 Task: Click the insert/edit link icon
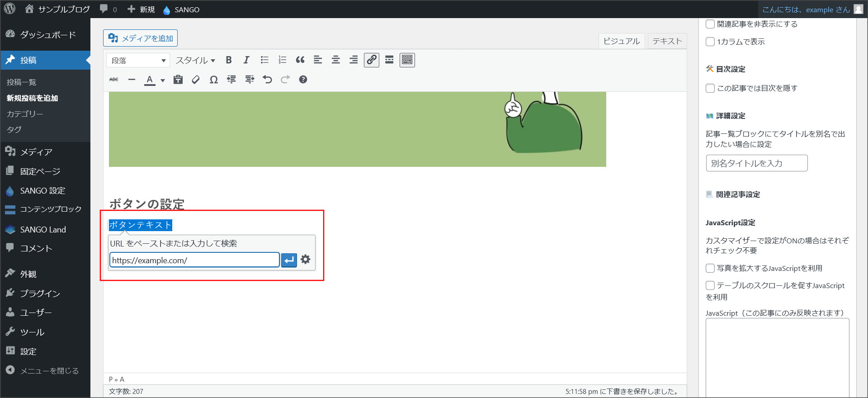(x=372, y=60)
